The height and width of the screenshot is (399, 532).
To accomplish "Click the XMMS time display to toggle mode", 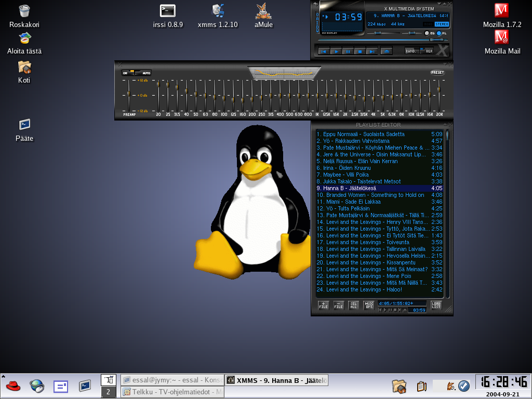I will coord(349,17).
